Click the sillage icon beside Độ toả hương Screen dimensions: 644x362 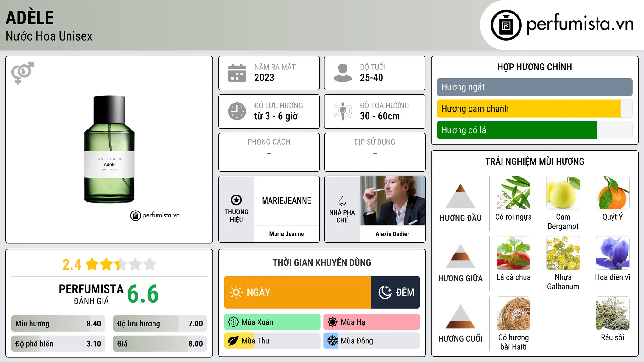click(x=343, y=111)
